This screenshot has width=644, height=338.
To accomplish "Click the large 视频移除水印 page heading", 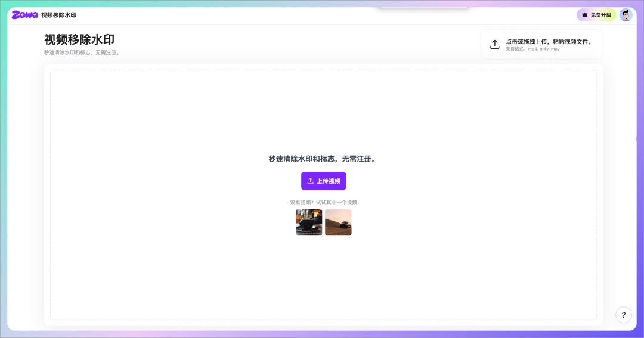I will (79, 39).
